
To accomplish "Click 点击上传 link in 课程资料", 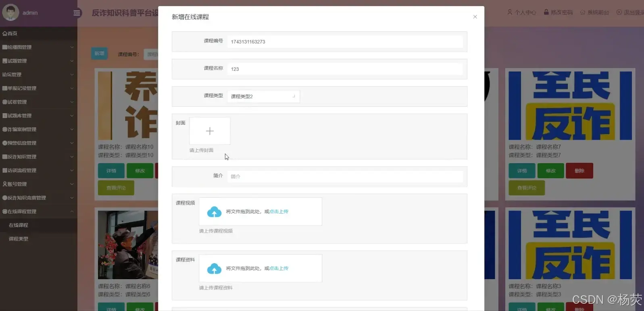I will 279,268.
